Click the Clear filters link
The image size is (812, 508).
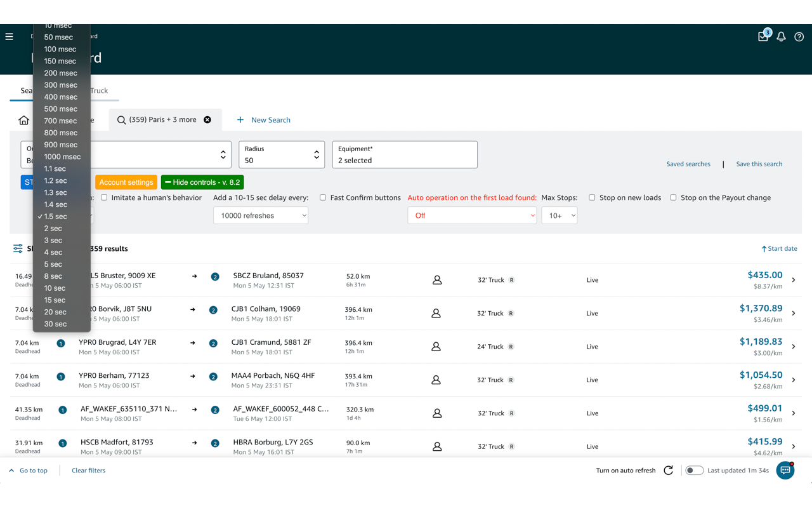[x=88, y=471]
